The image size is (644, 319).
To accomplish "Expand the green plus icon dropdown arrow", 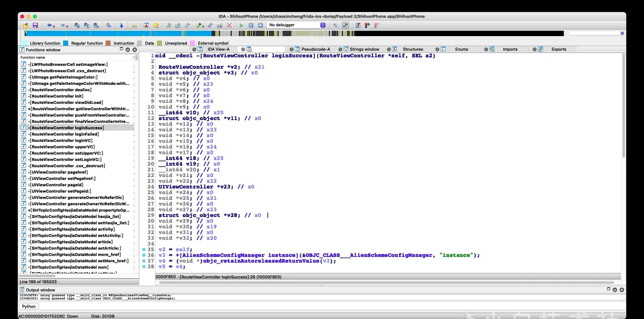I will click(203, 26).
